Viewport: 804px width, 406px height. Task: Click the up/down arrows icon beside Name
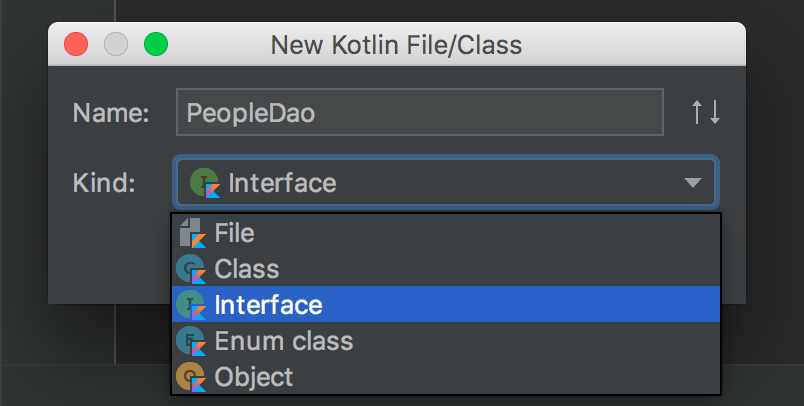706,112
